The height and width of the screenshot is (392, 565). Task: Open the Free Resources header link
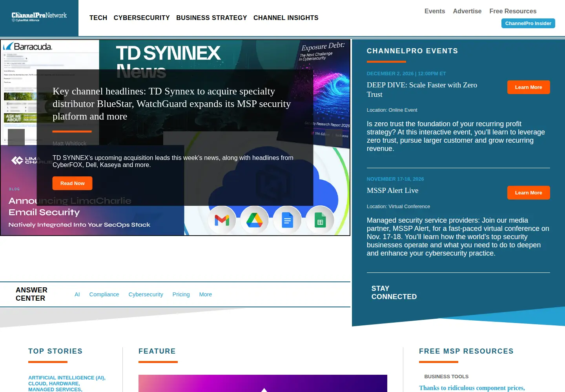point(513,11)
